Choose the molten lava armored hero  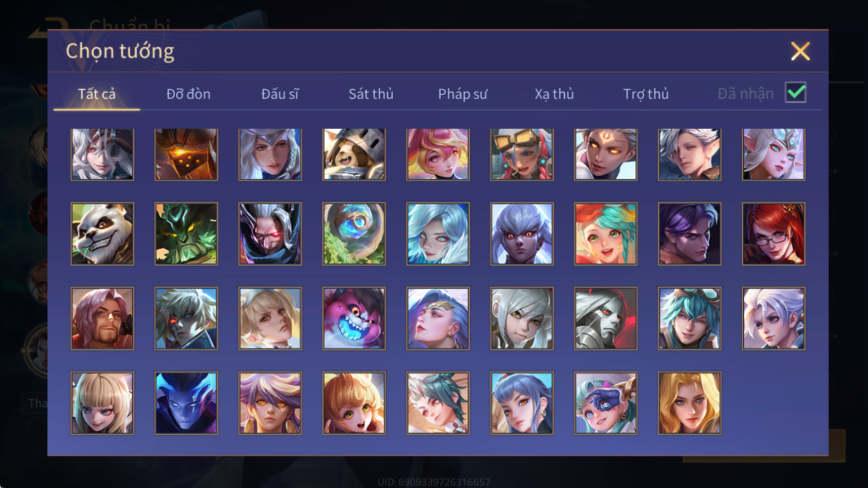click(186, 154)
